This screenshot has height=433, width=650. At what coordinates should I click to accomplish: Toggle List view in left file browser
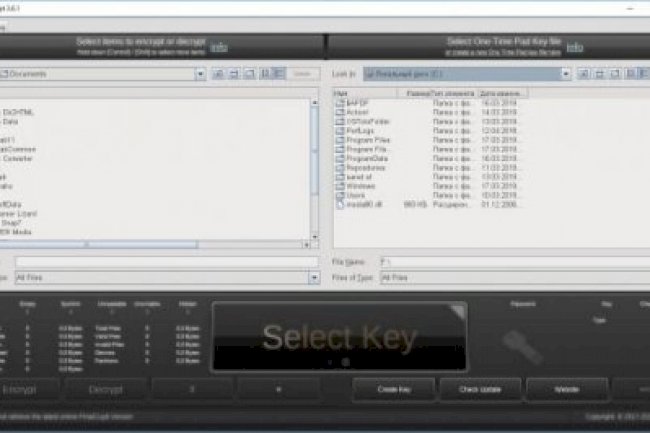(264, 74)
